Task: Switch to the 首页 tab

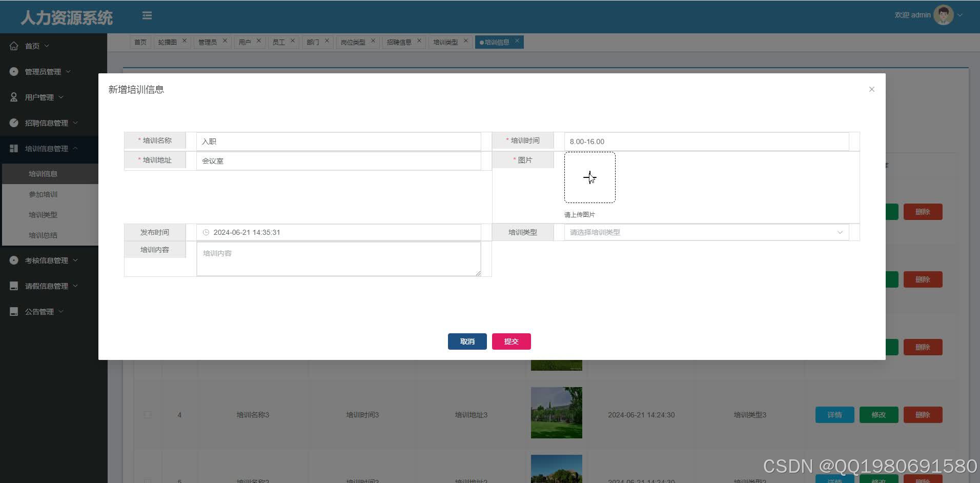Action: 140,42
